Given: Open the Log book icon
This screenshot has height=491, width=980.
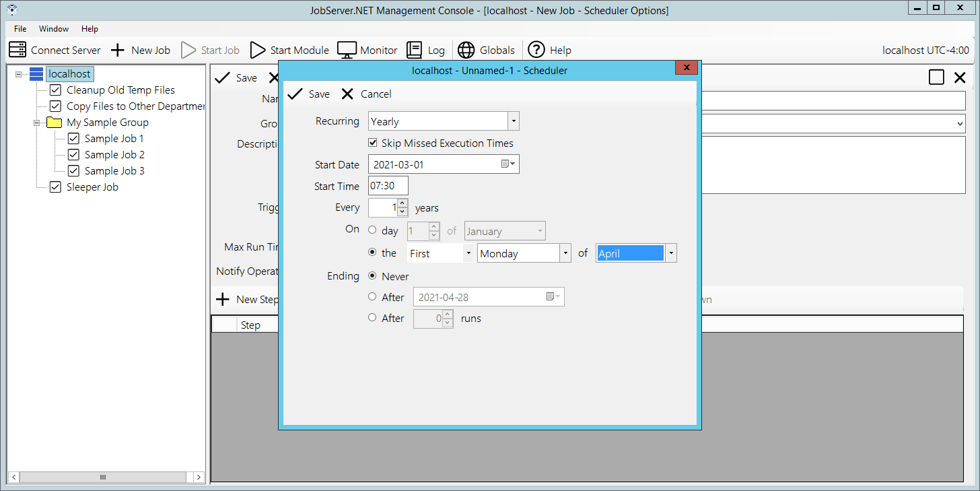Looking at the screenshot, I should pyautogui.click(x=414, y=50).
